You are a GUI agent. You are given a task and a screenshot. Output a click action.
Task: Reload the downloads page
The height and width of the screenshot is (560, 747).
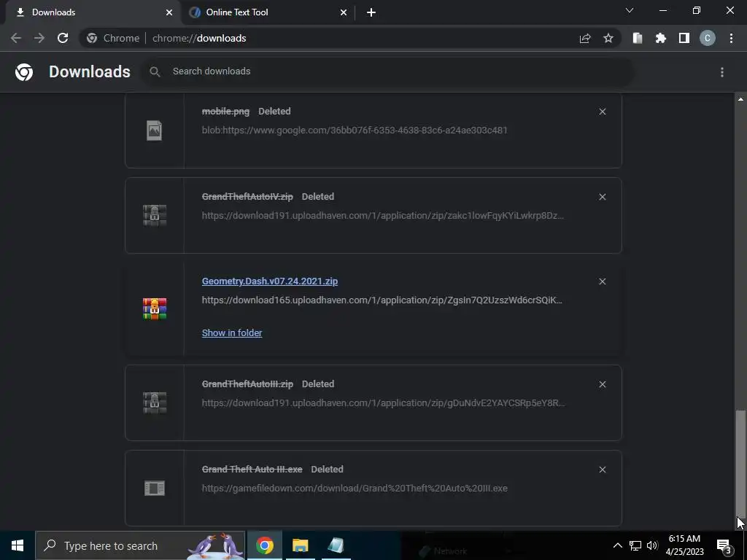tap(63, 38)
